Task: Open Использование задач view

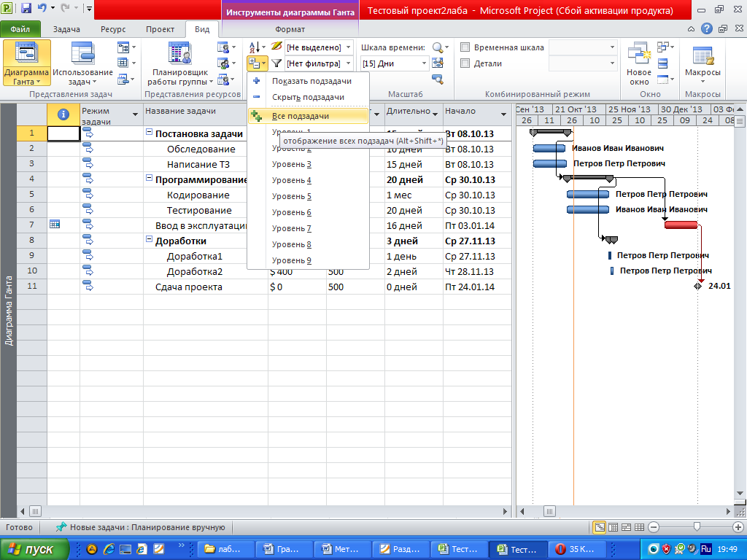Action: tap(82, 63)
